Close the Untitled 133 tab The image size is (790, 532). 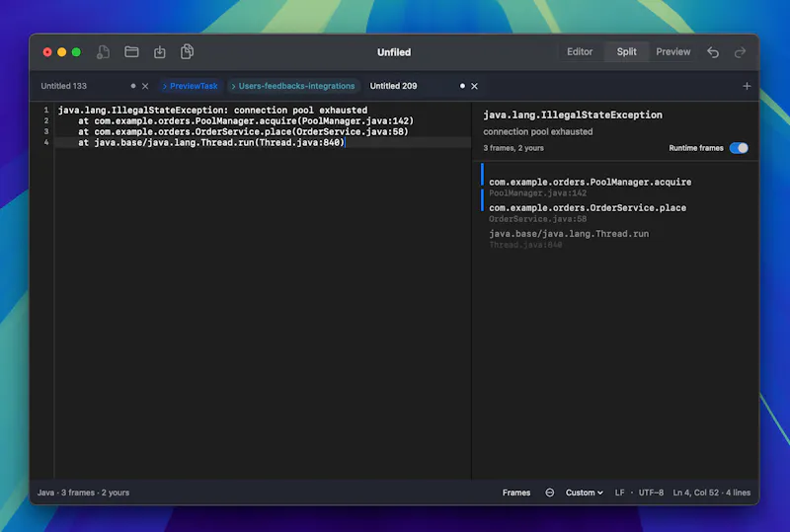145,86
